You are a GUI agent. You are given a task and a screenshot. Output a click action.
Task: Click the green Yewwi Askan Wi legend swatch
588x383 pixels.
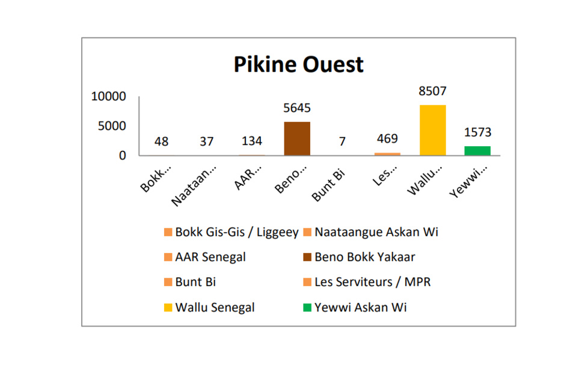click(x=307, y=308)
